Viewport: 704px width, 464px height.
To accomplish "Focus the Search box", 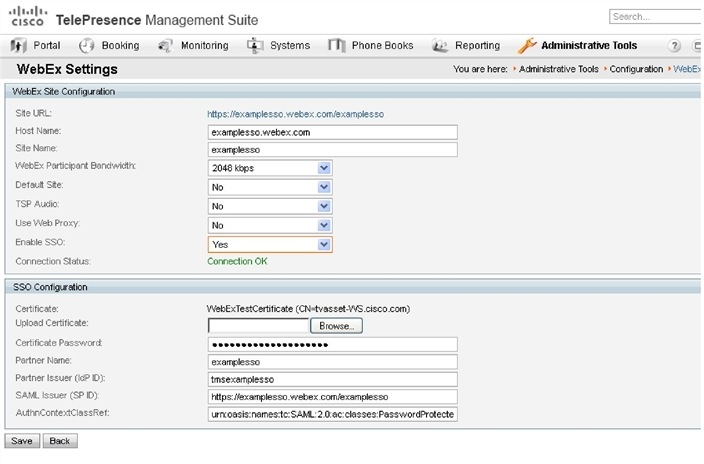I will (x=655, y=17).
